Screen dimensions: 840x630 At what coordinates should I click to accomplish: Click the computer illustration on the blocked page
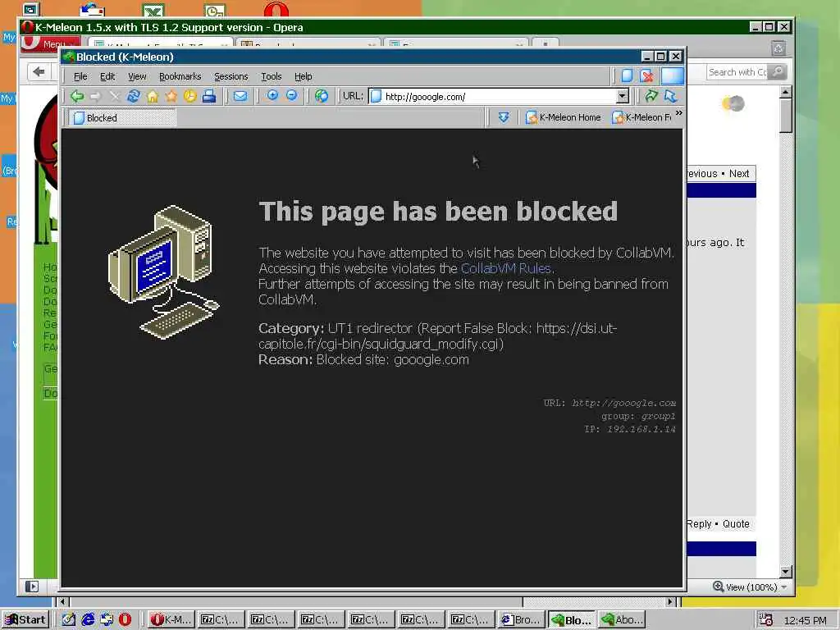pyautogui.click(x=163, y=272)
